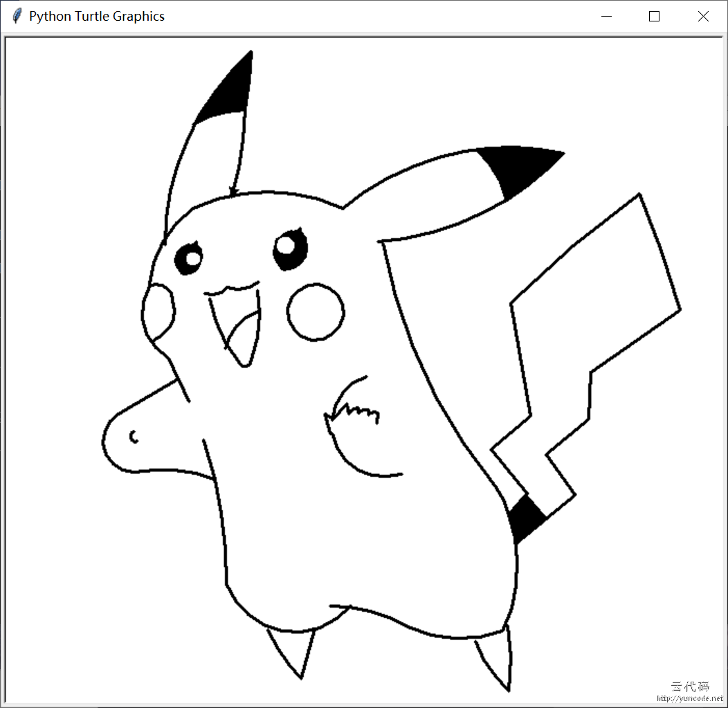Click the Python Turtle Graphics feather icon
728x708 pixels.
[x=17, y=16]
